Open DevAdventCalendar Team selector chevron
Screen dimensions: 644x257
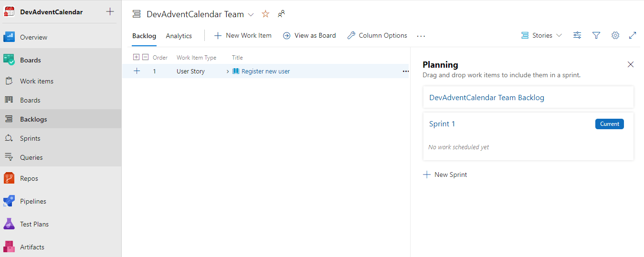tap(251, 15)
